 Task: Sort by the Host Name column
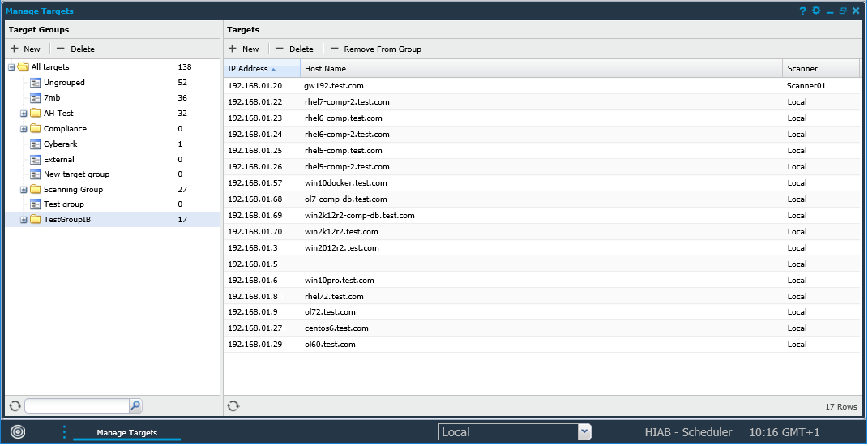point(541,69)
